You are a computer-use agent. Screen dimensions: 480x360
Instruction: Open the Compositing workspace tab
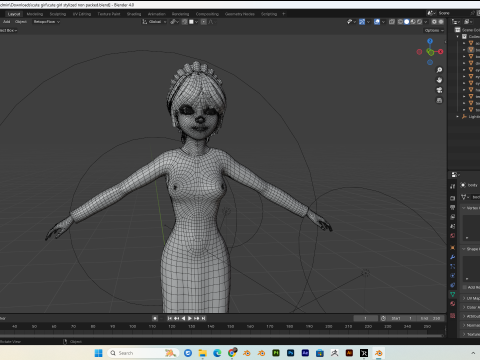[x=207, y=14]
